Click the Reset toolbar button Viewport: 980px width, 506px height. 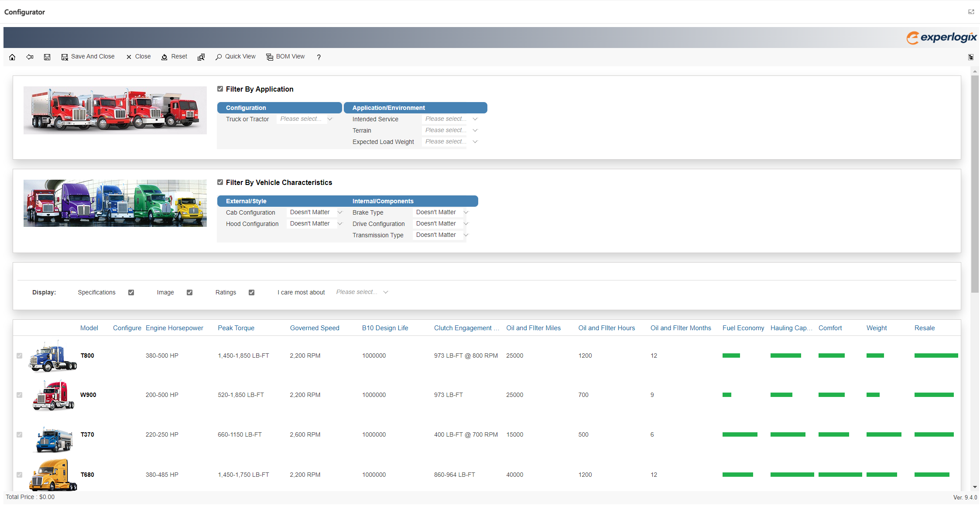click(x=174, y=57)
